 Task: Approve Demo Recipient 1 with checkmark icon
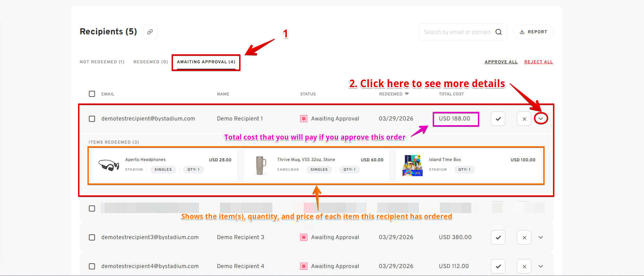pyautogui.click(x=498, y=119)
